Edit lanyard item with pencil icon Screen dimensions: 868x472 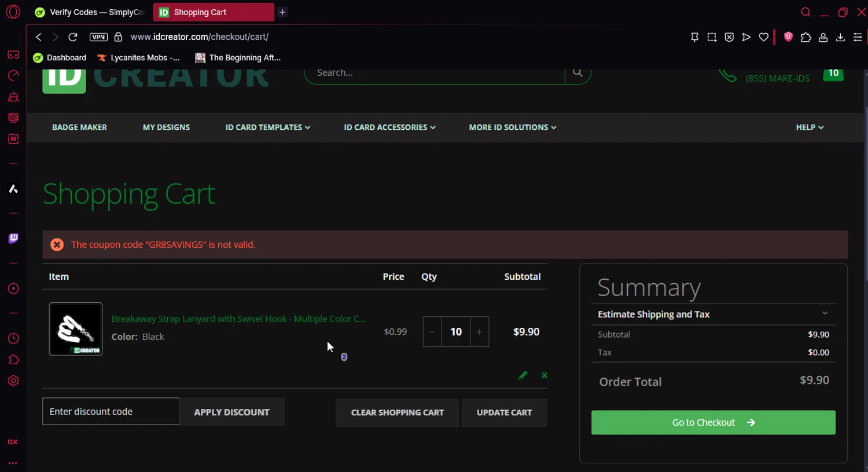pyautogui.click(x=523, y=375)
